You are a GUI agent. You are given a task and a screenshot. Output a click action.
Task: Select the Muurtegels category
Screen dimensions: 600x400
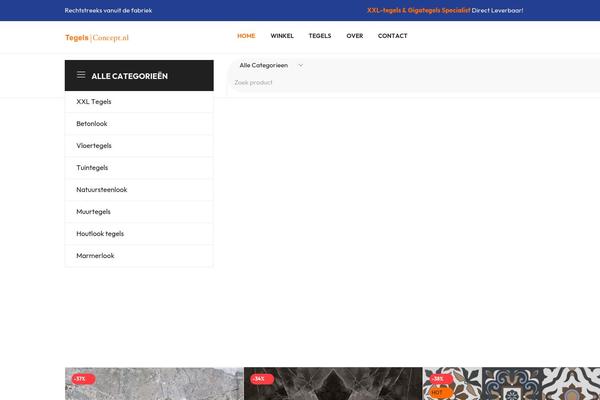point(139,212)
